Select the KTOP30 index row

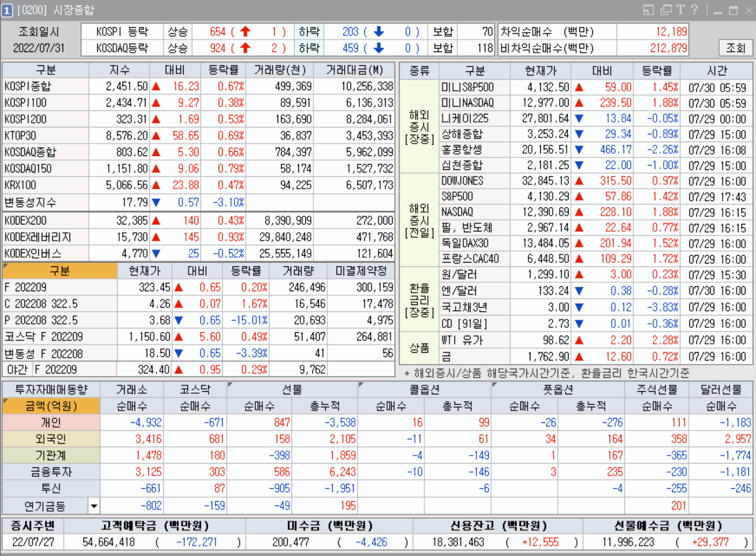pos(198,135)
